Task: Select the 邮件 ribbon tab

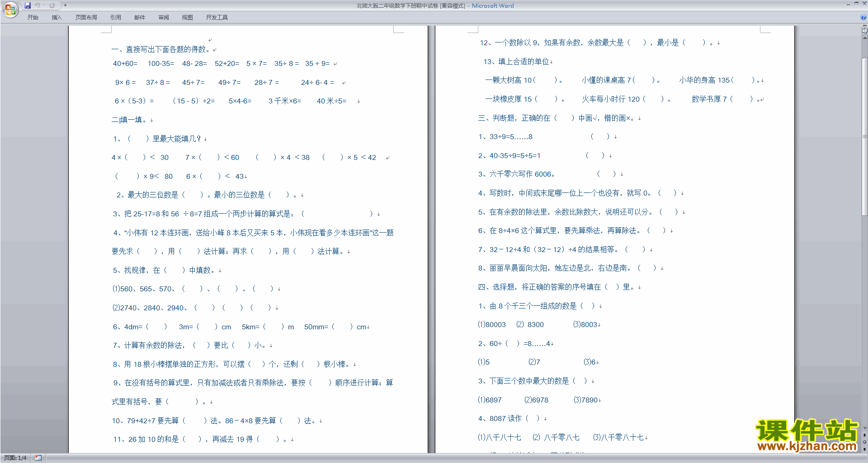Action: point(140,18)
